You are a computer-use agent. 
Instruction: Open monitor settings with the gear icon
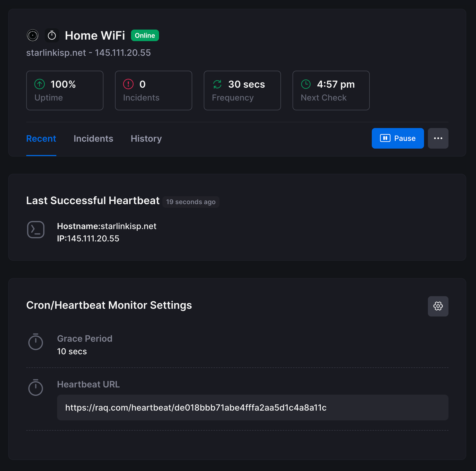point(438,306)
